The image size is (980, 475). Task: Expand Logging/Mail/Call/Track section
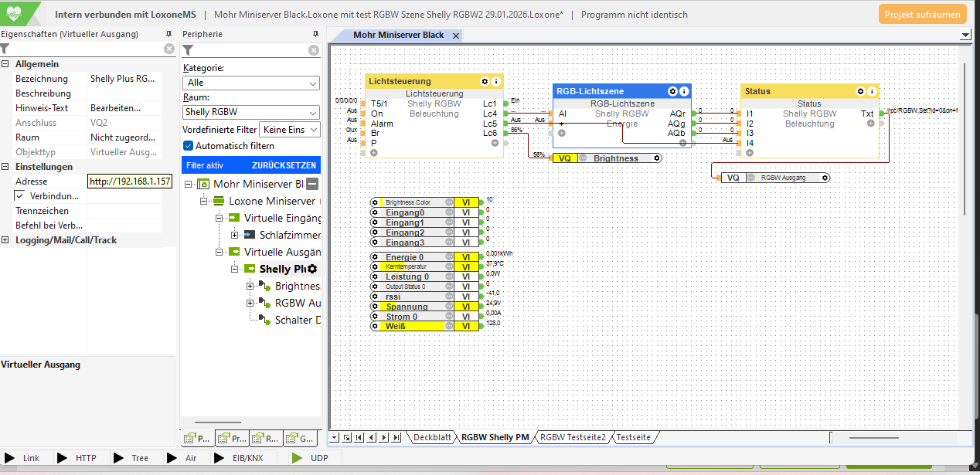5,240
